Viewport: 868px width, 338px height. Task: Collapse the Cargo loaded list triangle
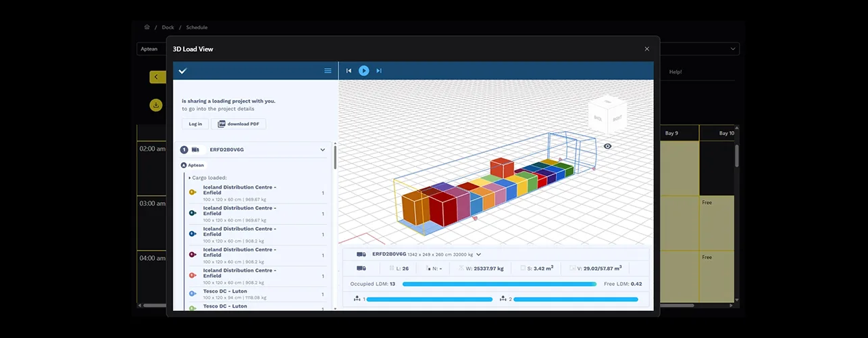190,178
